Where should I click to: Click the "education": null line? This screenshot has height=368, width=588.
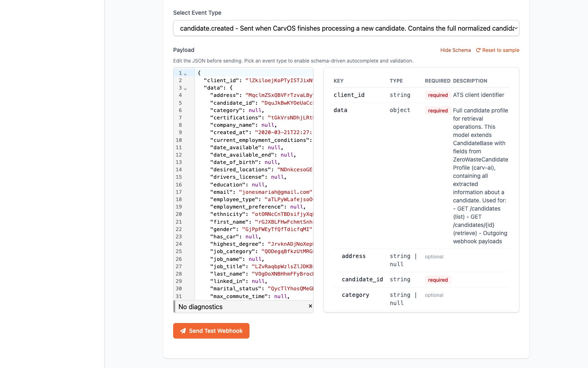click(254, 185)
